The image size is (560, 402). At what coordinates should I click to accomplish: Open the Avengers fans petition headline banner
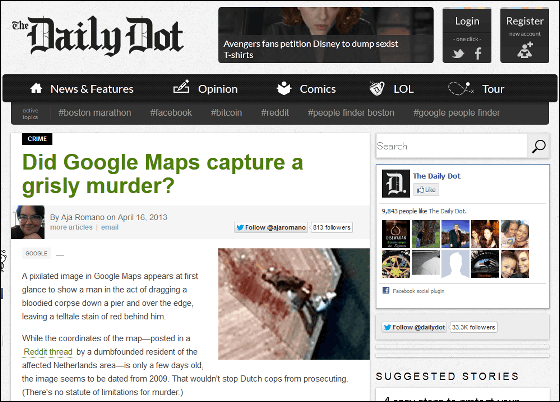click(326, 35)
